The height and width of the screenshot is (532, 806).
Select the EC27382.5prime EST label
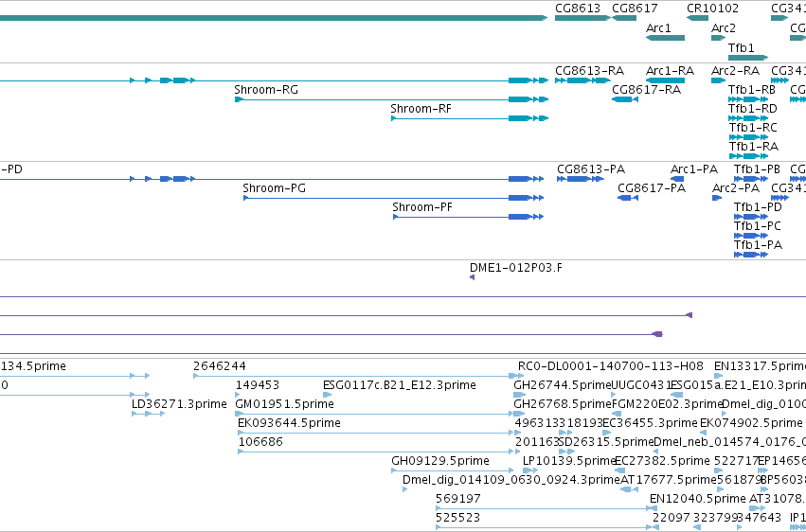click(x=662, y=461)
